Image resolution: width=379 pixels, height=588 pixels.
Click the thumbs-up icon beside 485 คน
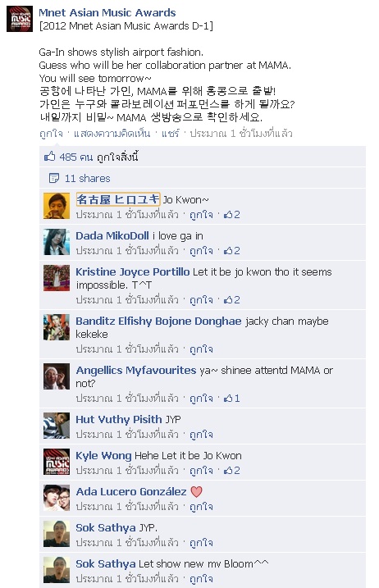coord(50,156)
